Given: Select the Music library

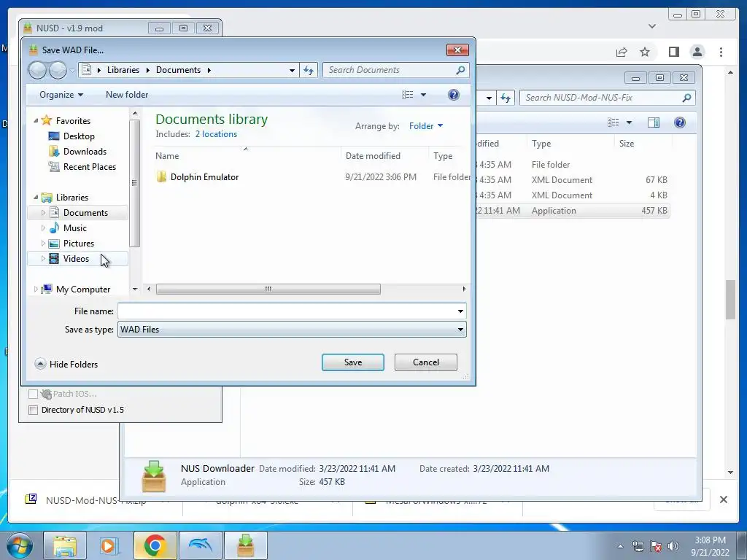Looking at the screenshot, I should 75,228.
